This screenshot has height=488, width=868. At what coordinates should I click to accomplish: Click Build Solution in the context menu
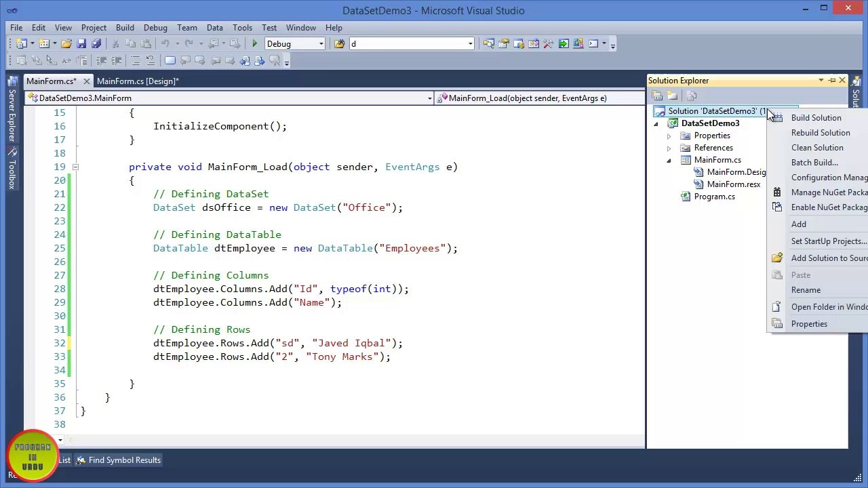816,118
